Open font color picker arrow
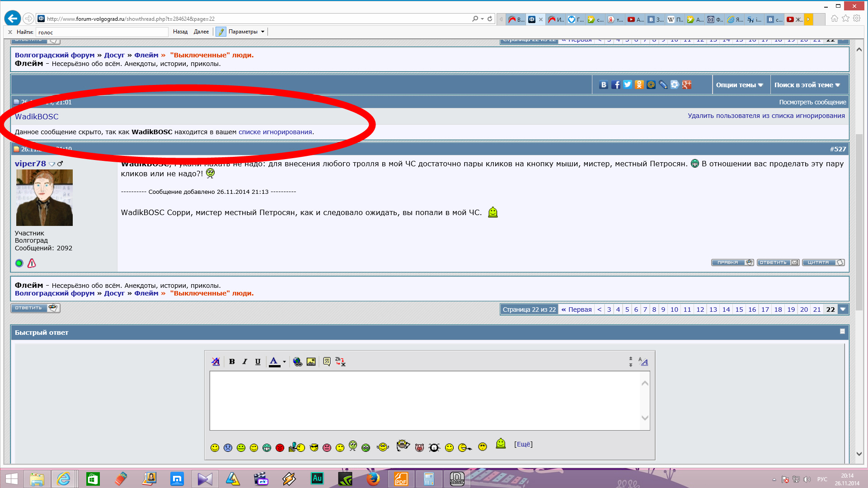Viewport: 868px width, 488px height. [284, 361]
